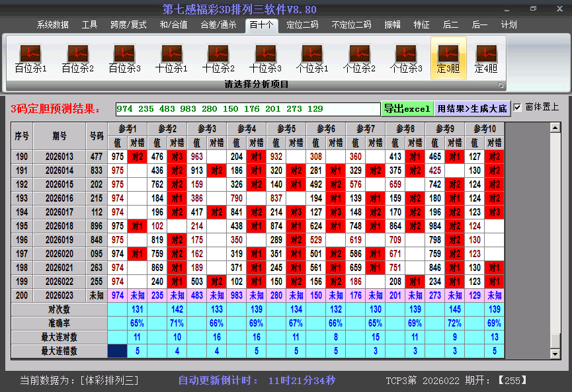Open the 个位杀1 analysis tool
Viewport: 572px width, 392px height.
coord(311,55)
